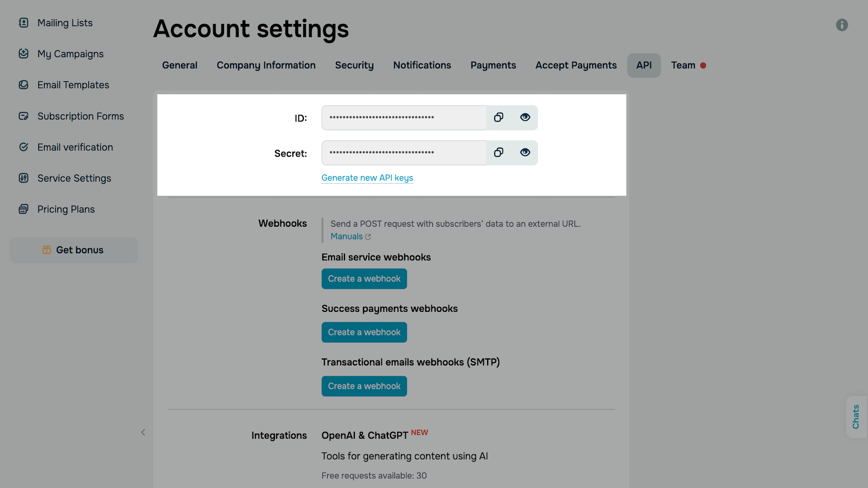Screen dimensions: 868x488
Task: Click the My Campaigns sidebar icon
Action: (23, 54)
